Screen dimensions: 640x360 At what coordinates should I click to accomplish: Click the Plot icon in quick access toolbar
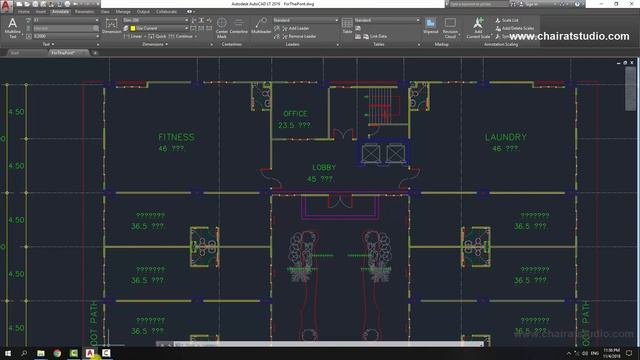67,4
